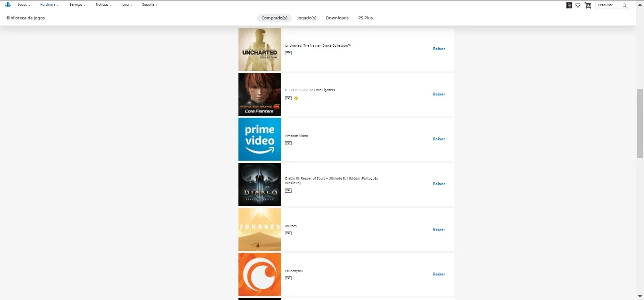The width and height of the screenshot is (644, 300).
Task: Open the Crunchyroll app thumbnail
Action: click(x=259, y=274)
